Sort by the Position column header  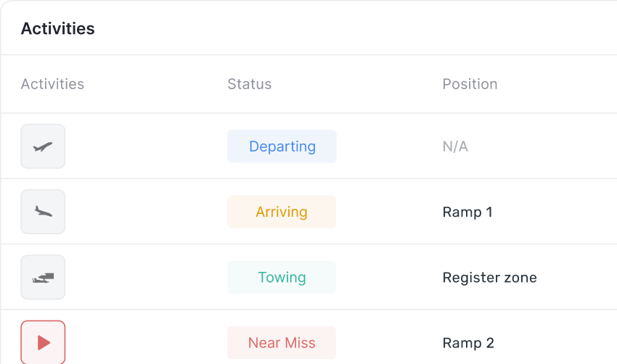[x=470, y=84]
